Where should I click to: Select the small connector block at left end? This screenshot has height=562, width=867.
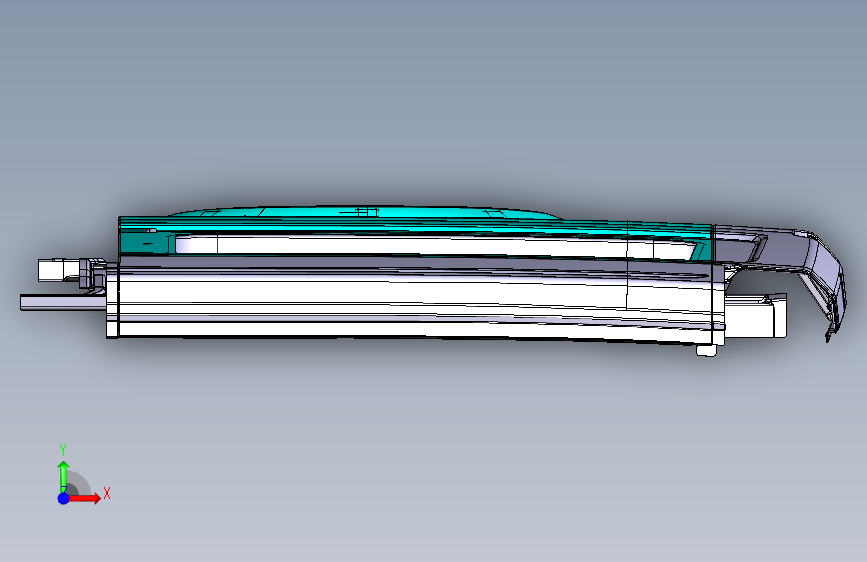coord(60,270)
